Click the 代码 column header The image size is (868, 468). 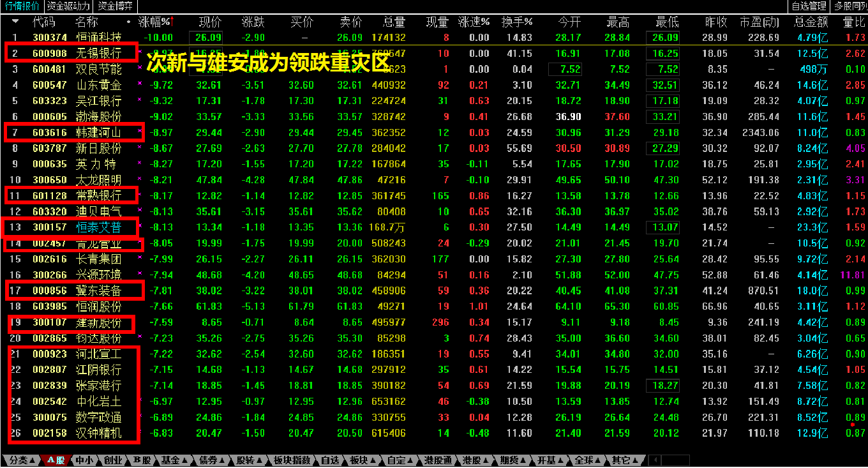click(x=43, y=22)
